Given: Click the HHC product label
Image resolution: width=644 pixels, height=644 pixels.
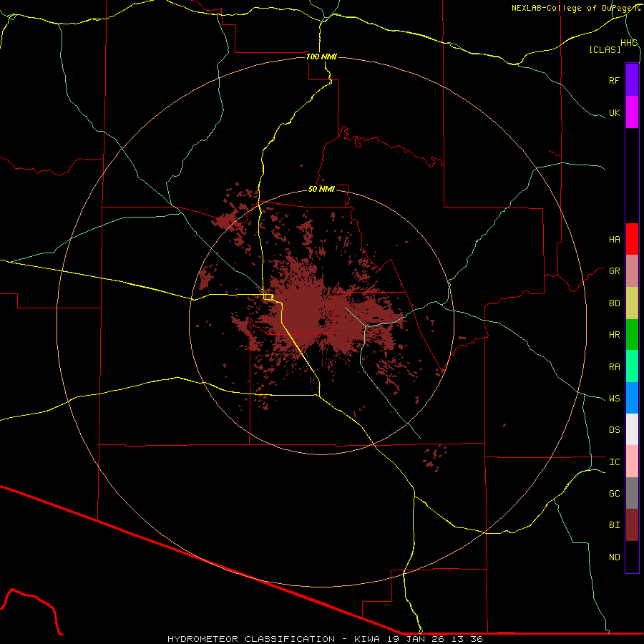Looking at the screenshot, I should pyautogui.click(x=629, y=43).
